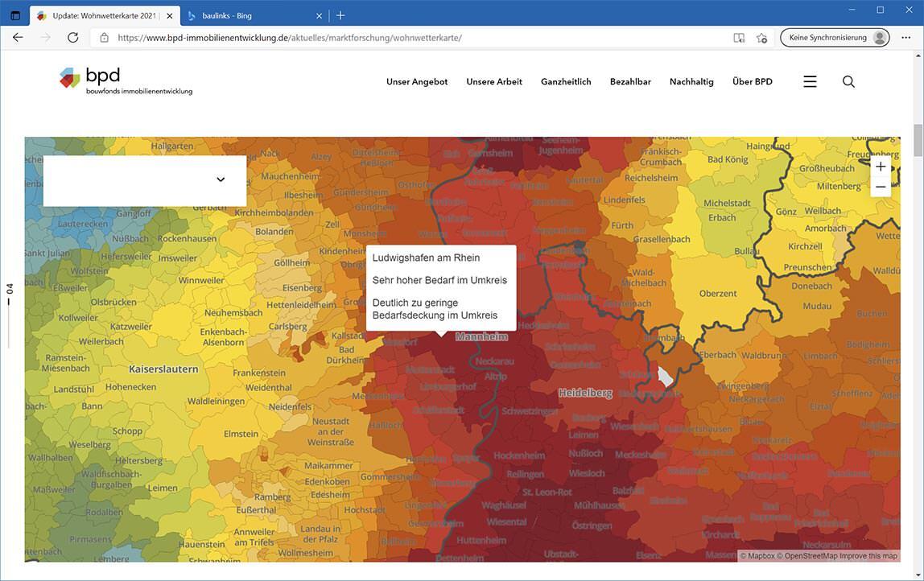Click Ludwigshafen am Rhein tooltip title

click(426, 258)
